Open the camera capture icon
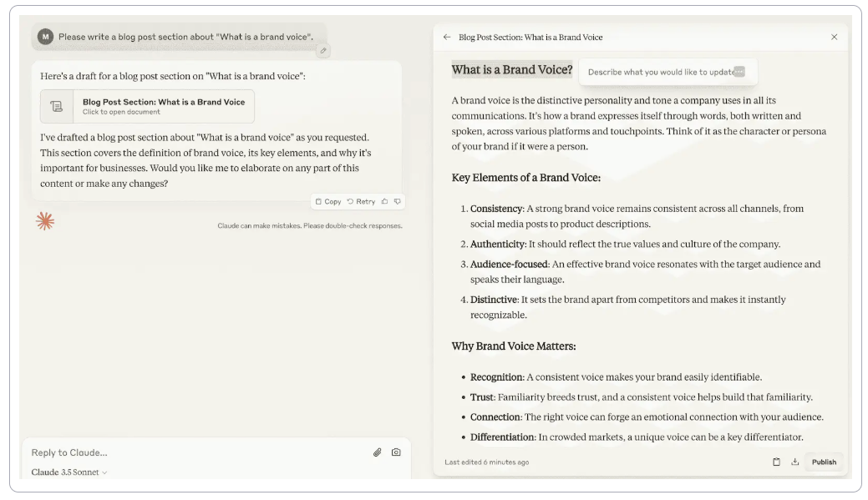The width and height of the screenshot is (868, 500). pos(396,452)
